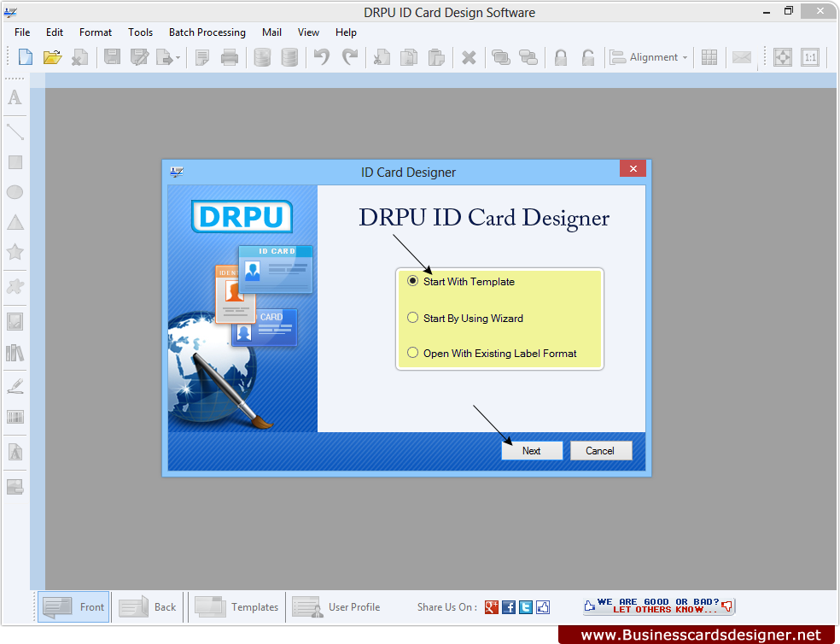Open the Format menu
This screenshot has height=644, width=840.
(x=96, y=32)
